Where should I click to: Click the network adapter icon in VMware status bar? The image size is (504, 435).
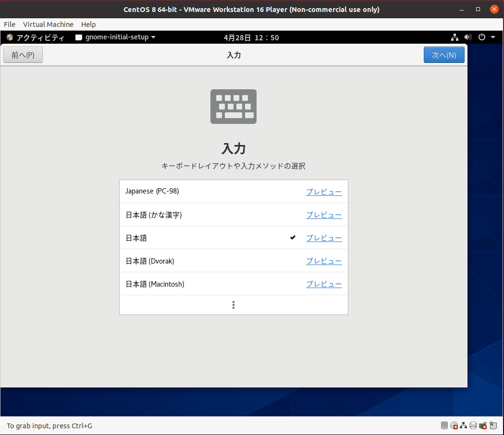[x=464, y=425]
